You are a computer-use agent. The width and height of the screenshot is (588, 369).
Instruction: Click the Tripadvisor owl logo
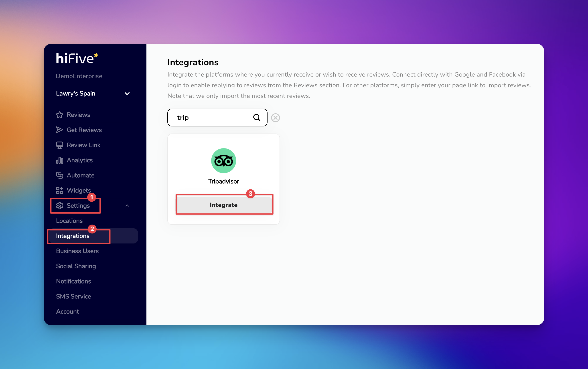tap(223, 161)
